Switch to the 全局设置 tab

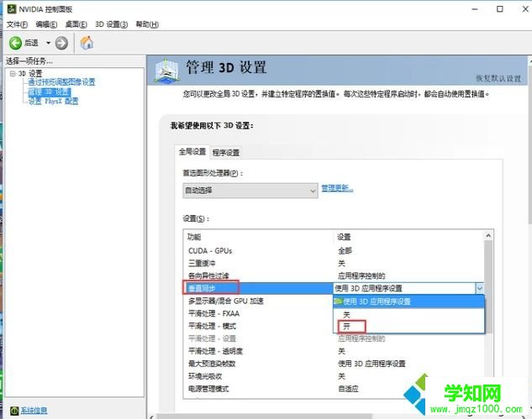click(x=192, y=151)
